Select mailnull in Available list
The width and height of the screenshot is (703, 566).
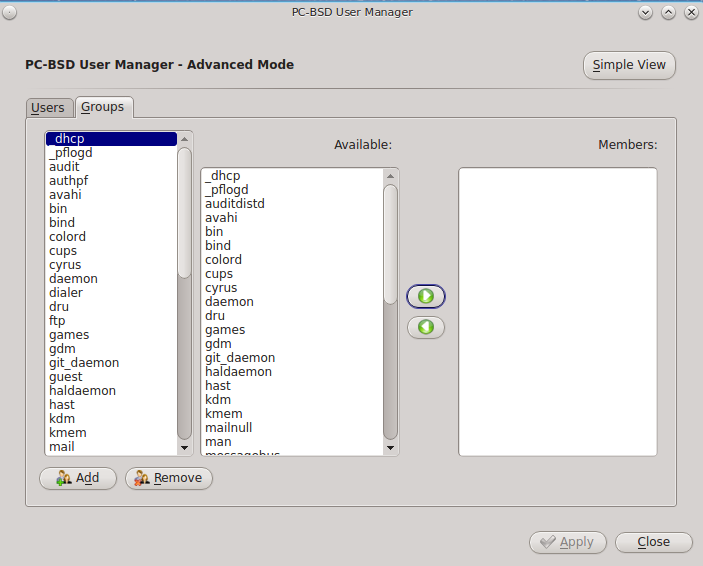pos(292,428)
